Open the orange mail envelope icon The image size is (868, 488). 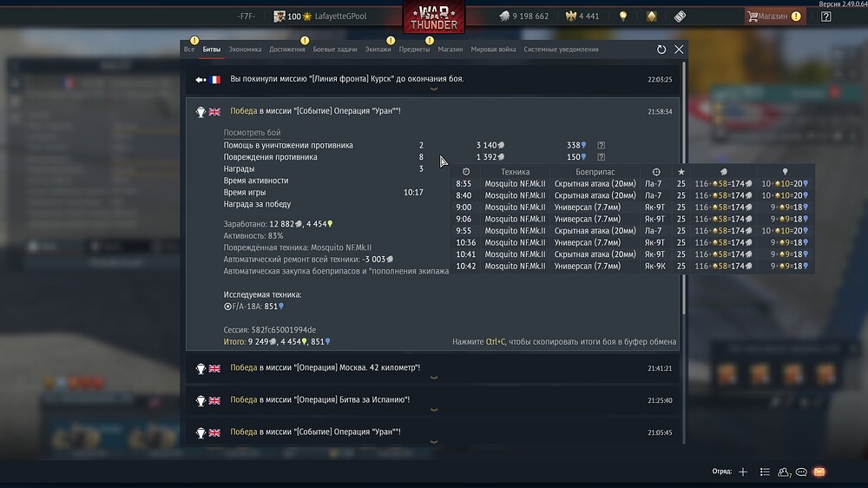(x=819, y=472)
